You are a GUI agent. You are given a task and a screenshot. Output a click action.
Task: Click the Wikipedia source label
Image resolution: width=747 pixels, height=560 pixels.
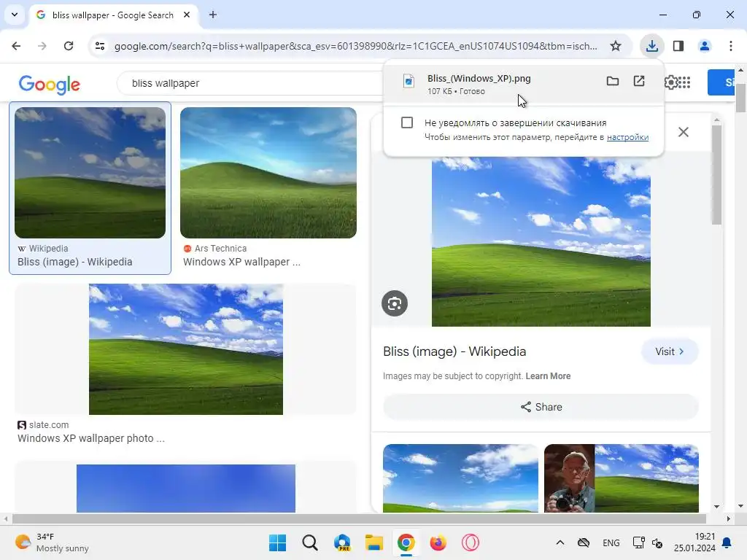48,248
